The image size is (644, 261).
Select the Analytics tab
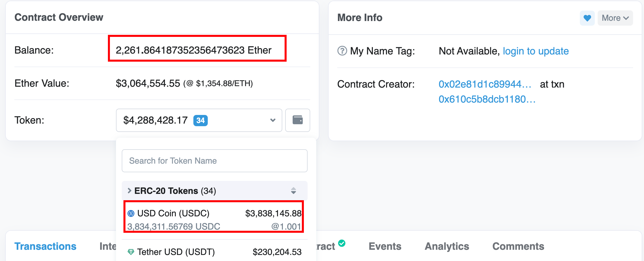coord(447,246)
